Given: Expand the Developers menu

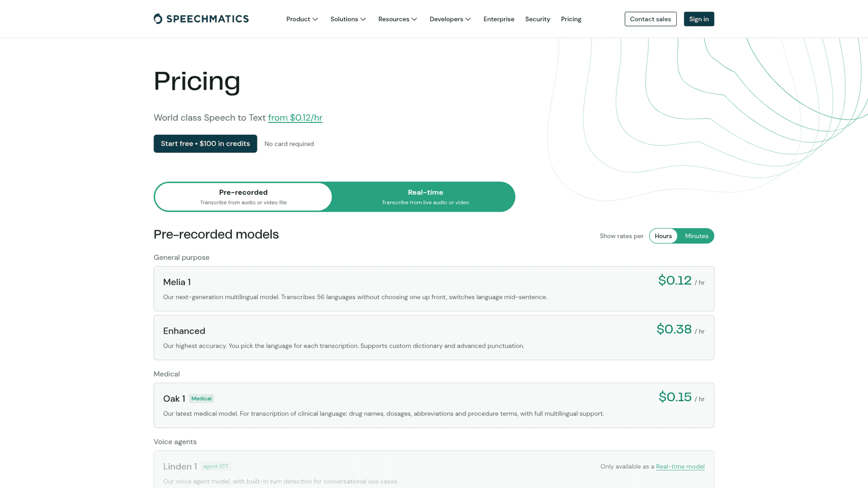Looking at the screenshot, I should [x=450, y=19].
